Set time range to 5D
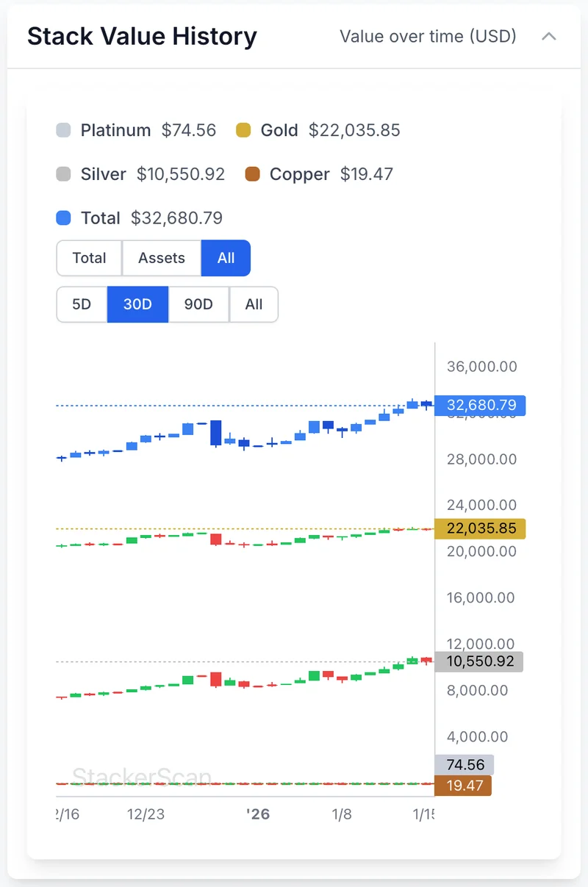Image resolution: width=588 pixels, height=887 pixels. (82, 304)
